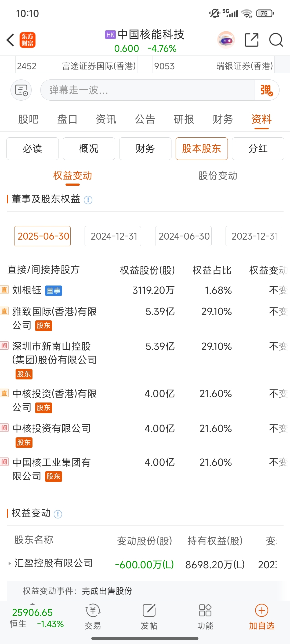Viewport: 290px width, 644px height.
Task: Tap 中核投资有限公司 row name
Action: (52, 428)
